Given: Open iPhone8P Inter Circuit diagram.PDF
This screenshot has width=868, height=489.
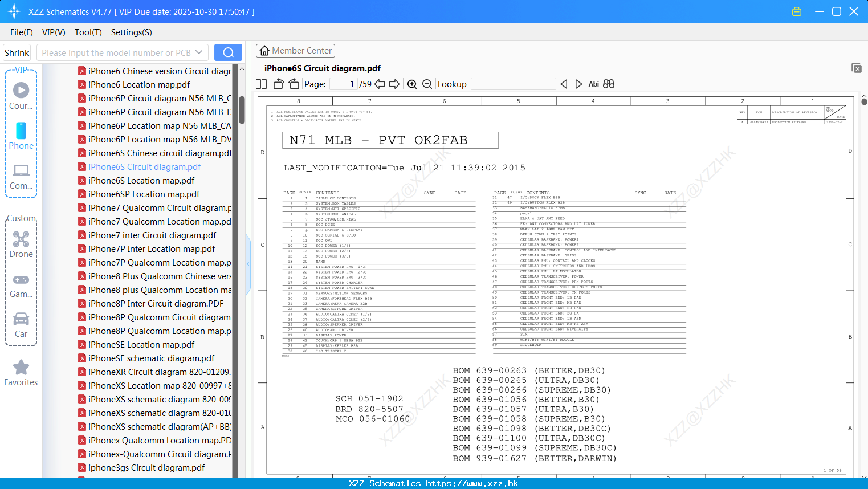Looking at the screenshot, I should pyautogui.click(x=150, y=304).
